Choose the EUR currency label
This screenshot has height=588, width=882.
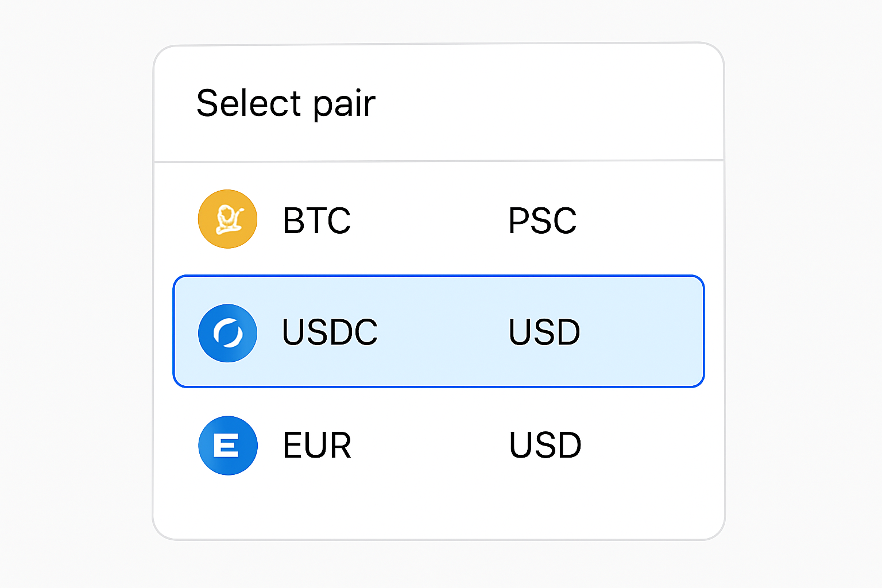[x=317, y=446]
